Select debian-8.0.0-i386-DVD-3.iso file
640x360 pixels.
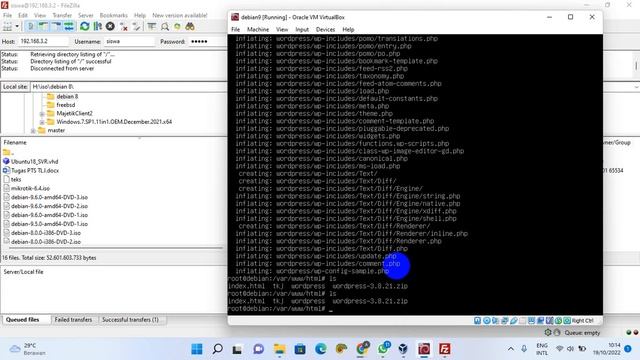tap(46, 233)
